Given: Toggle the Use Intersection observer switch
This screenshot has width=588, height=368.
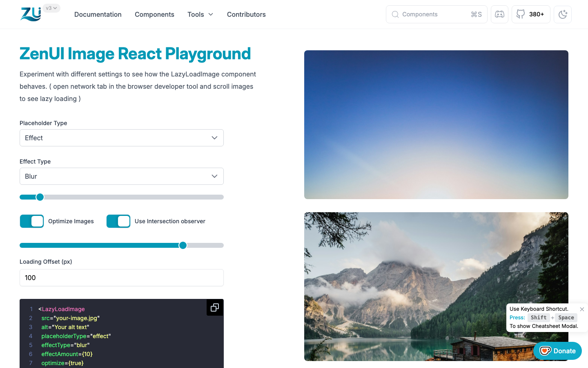Looking at the screenshot, I should pos(118,221).
